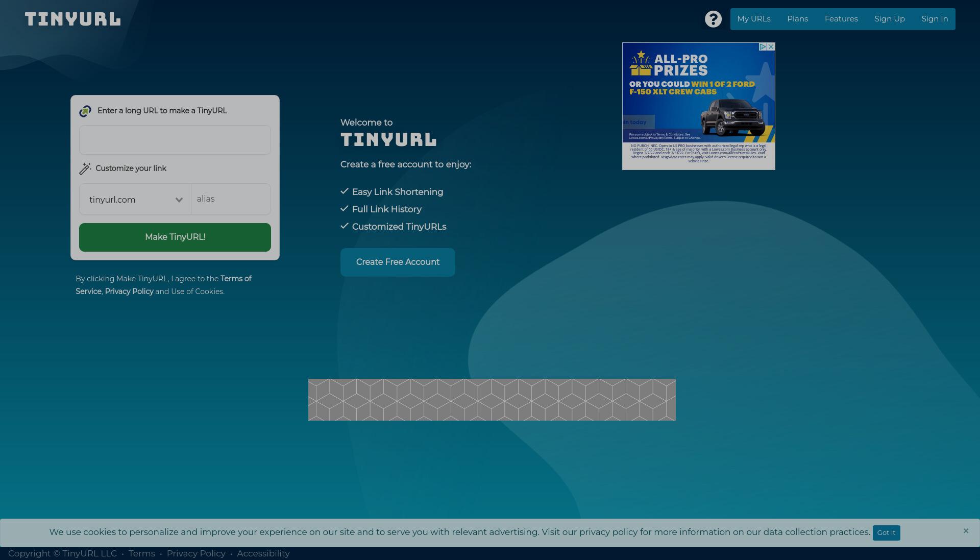
Task: Focus the alias input field
Action: click(x=231, y=199)
